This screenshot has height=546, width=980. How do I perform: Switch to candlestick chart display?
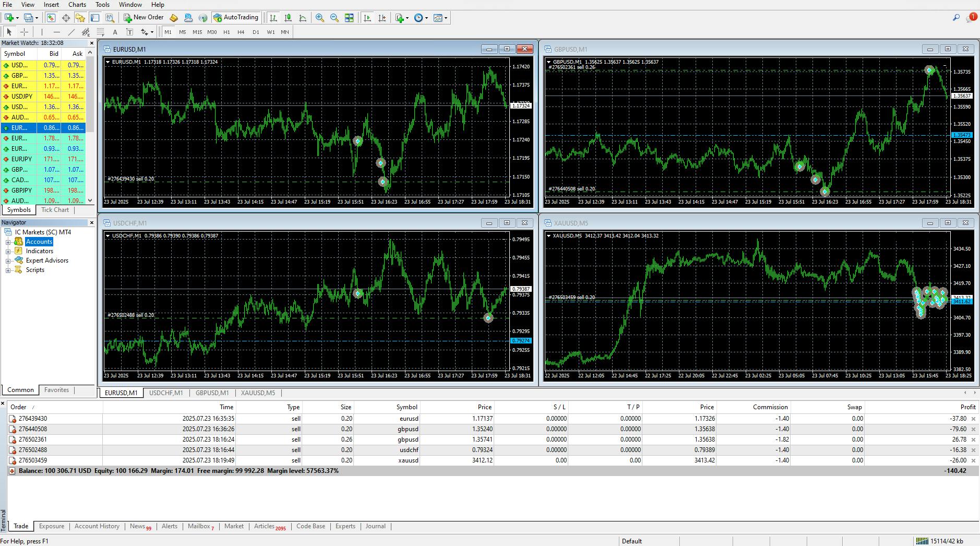point(288,18)
